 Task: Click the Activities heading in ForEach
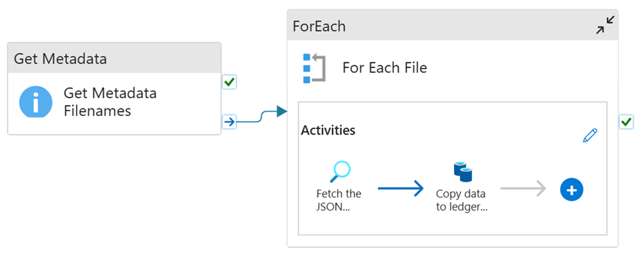click(x=328, y=130)
